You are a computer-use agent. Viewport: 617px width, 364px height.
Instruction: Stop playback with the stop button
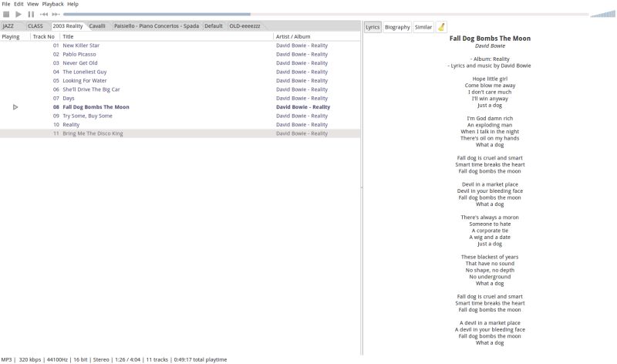click(6, 14)
